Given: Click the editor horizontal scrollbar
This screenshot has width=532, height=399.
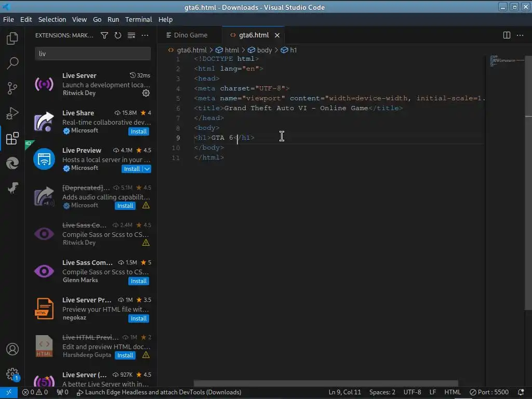Looking at the screenshot, I should [326, 383].
